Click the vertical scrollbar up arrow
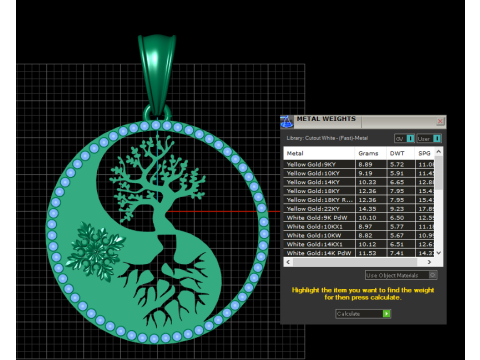Image resolution: width=480 pixels, height=360 pixels. point(439,152)
